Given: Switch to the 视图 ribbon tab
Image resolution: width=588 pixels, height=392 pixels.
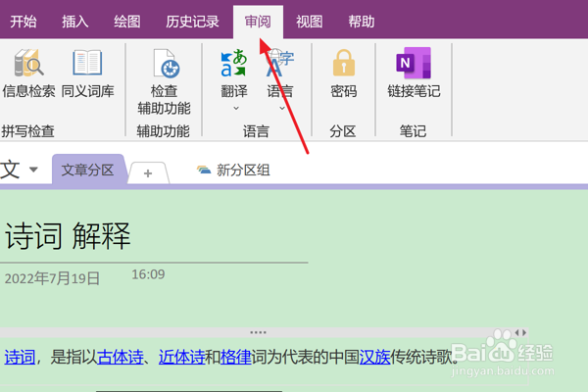Looking at the screenshot, I should [x=310, y=22].
